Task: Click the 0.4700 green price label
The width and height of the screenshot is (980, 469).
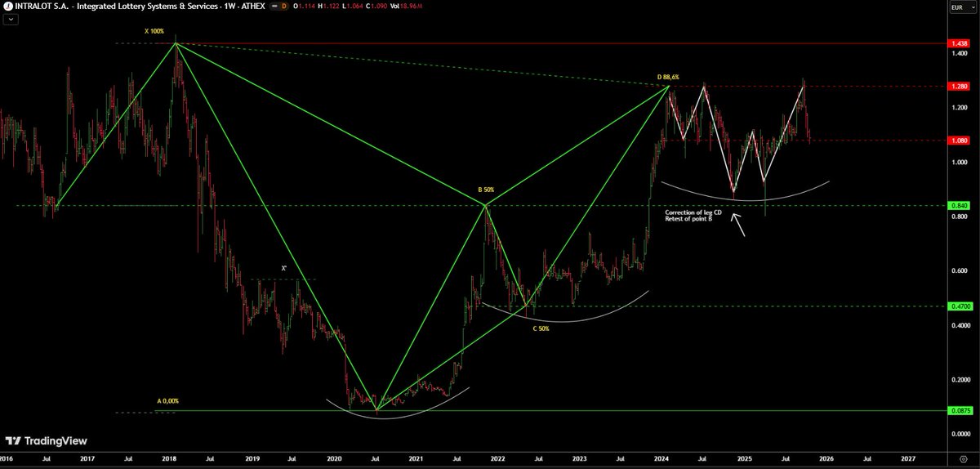Action: (x=960, y=306)
